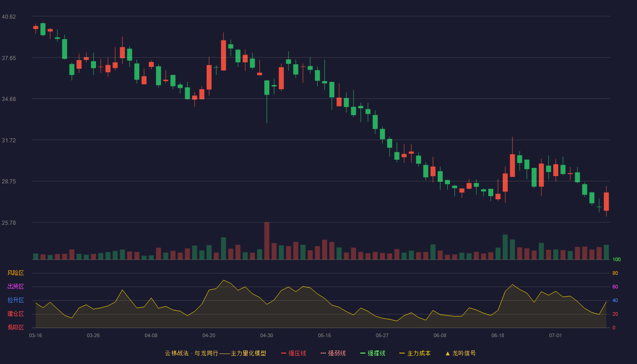Click the 04-30 date label
The width and height of the screenshot is (637, 364).
click(267, 335)
